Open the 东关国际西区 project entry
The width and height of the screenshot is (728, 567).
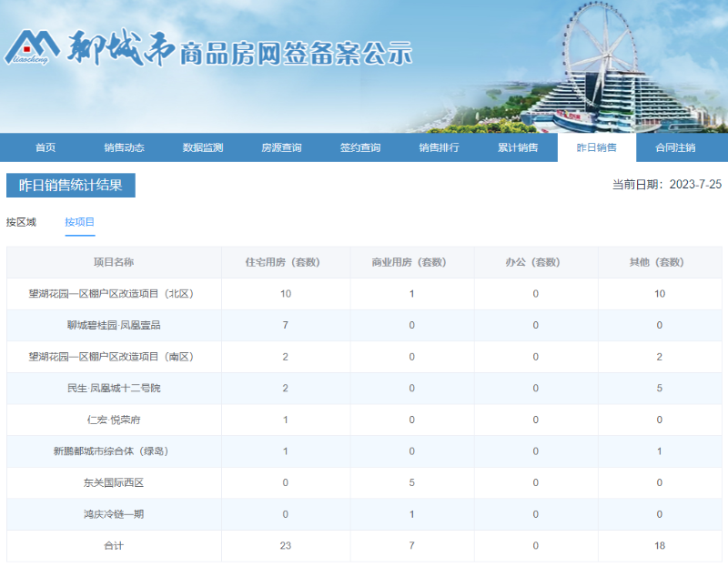tap(113, 482)
